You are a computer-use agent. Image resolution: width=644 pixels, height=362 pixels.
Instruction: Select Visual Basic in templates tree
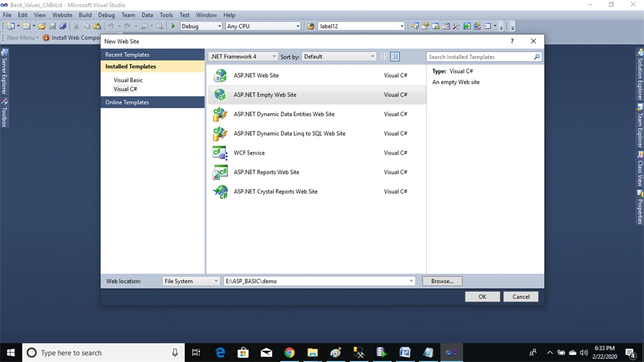(128, 80)
